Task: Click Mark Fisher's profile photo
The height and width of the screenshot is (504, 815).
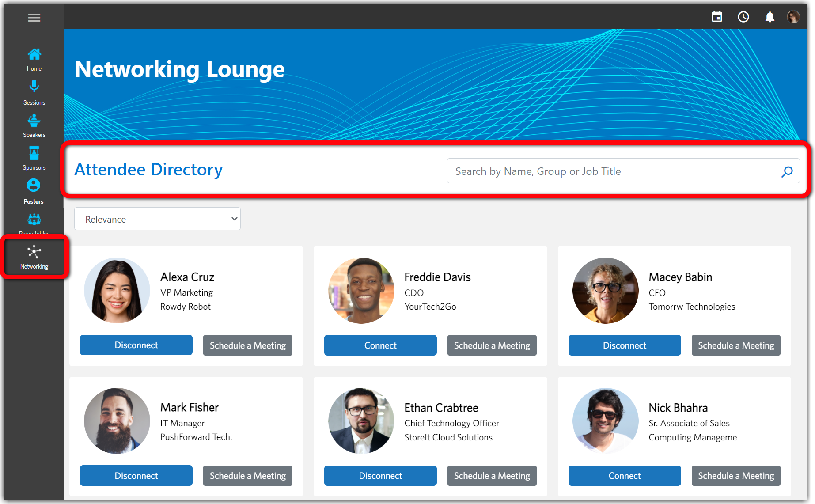Action: click(x=117, y=421)
